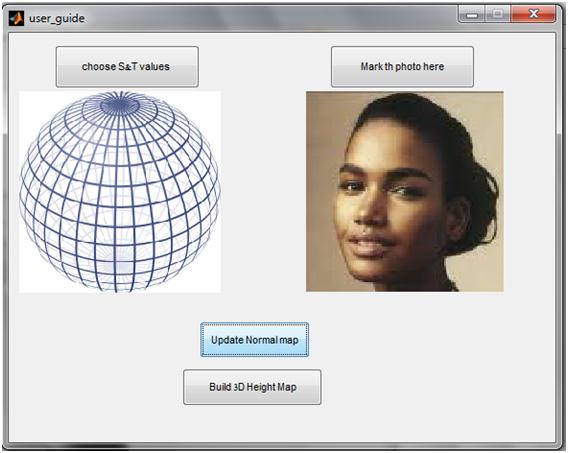The height and width of the screenshot is (453, 568).
Task: Start 'Build 3D Height Map'
Action: tap(252, 387)
